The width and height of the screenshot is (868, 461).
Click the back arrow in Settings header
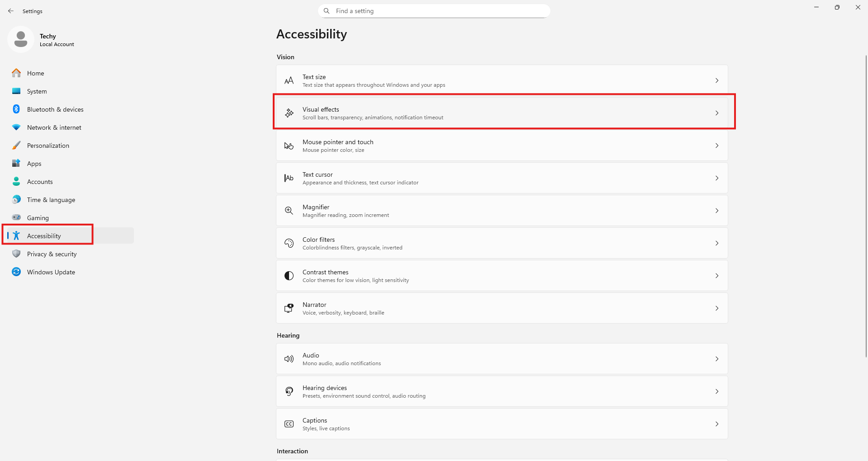11,11
